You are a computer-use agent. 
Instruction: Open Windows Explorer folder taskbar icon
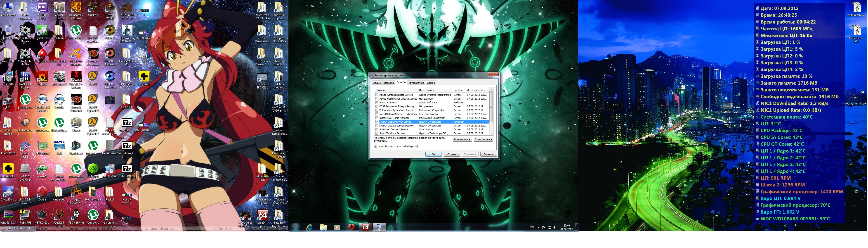tap(323, 227)
